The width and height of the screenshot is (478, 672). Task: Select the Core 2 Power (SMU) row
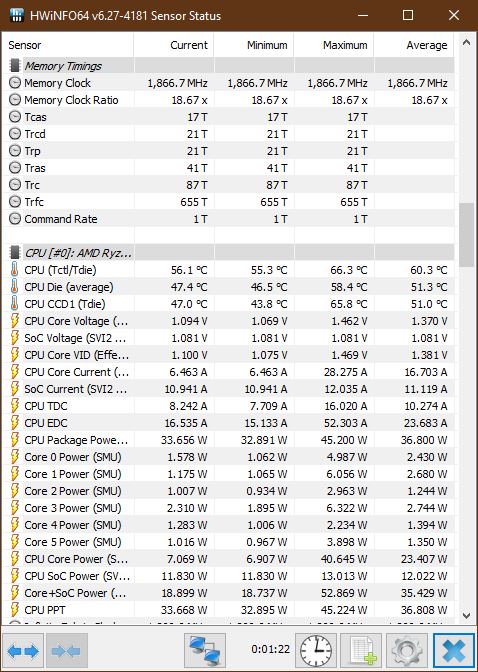[x=228, y=491]
